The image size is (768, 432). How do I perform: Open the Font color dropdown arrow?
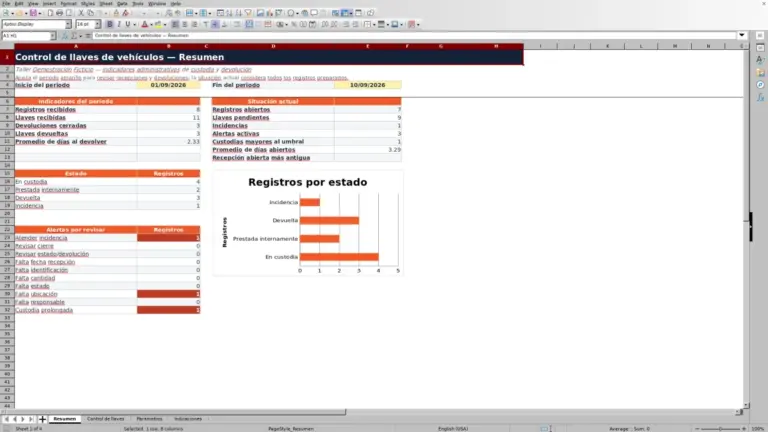[x=151, y=24]
